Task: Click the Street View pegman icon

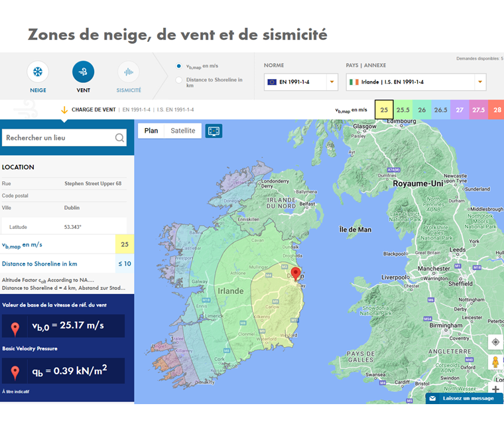Action: (x=495, y=362)
